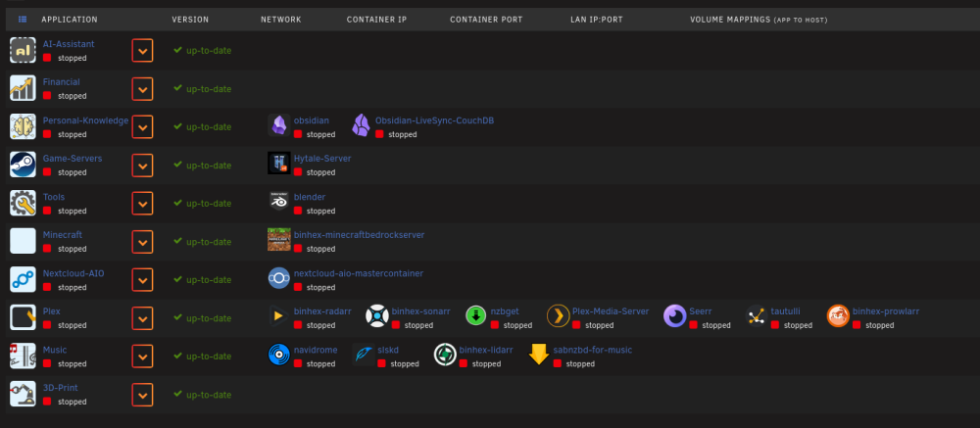The width and height of the screenshot is (980, 428).
Task: Collapse the Plex folder chevron
Action: (x=142, y=318)
